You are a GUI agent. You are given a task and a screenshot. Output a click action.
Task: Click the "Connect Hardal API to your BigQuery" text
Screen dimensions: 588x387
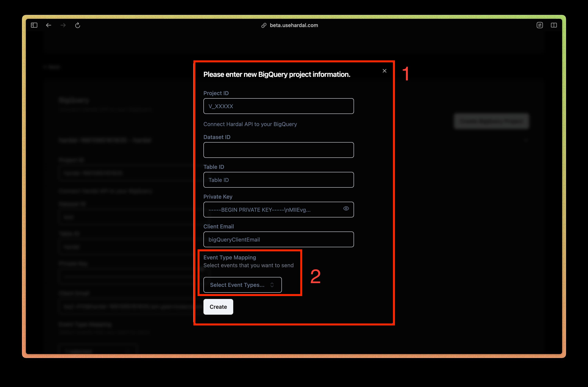click(x=250, y=124)
